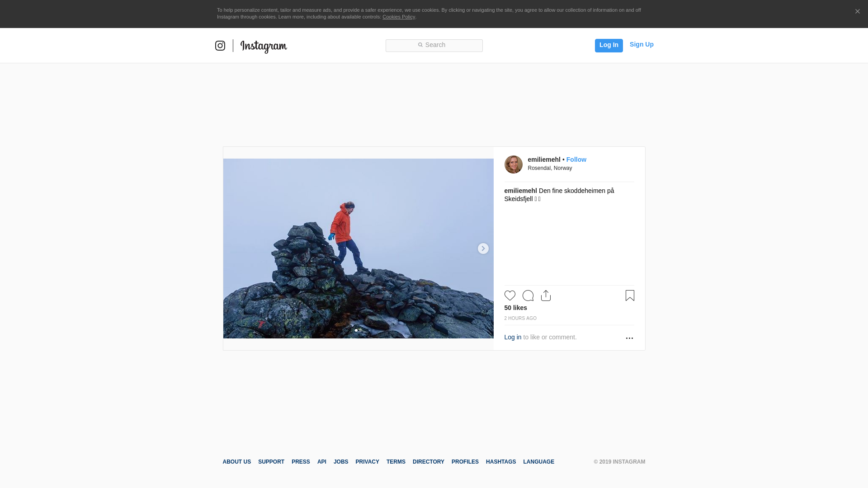Open comments with speech bubble icon
Viewport: 868px width, 488px height.
528,296
